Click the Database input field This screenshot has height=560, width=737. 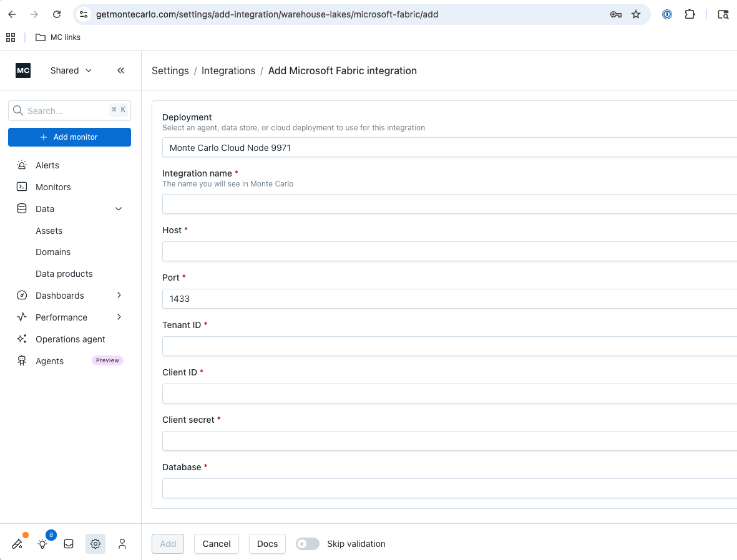[x=449, y=488]
